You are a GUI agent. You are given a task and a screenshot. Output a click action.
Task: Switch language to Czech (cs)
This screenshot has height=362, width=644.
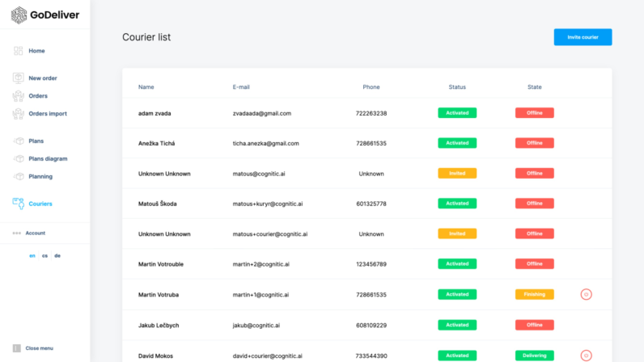(x=44, y=255)
